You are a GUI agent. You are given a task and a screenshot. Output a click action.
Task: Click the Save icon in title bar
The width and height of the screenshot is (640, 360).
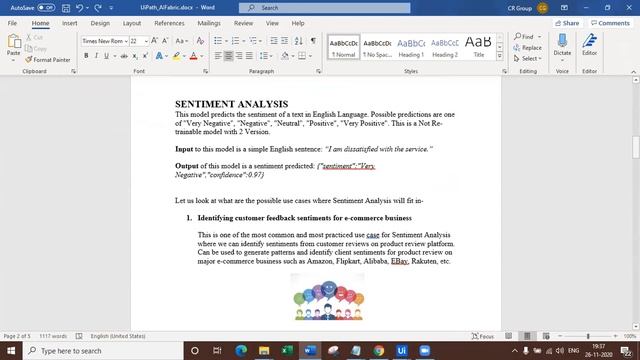66,8
